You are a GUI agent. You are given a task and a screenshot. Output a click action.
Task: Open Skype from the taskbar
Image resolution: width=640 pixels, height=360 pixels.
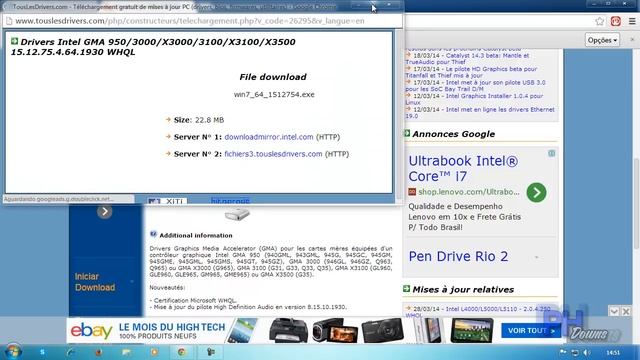tap(42, 352)
